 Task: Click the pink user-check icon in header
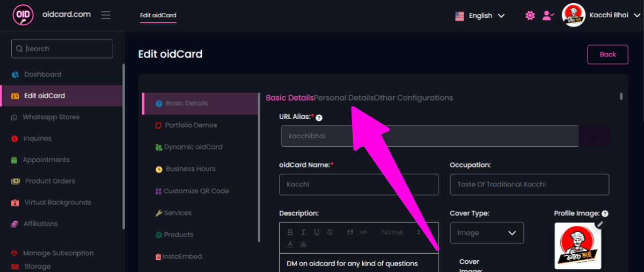pyautogui.click(x=547, y=16)
